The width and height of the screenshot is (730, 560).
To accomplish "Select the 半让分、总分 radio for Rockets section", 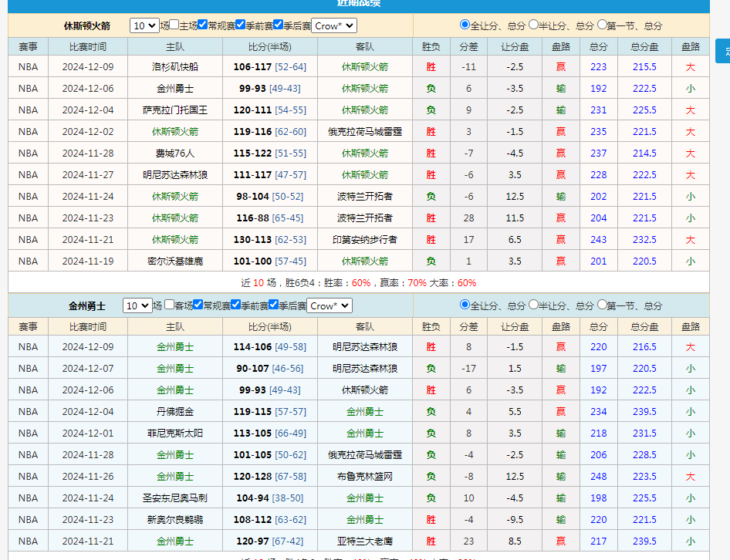I will pos(534,25).
